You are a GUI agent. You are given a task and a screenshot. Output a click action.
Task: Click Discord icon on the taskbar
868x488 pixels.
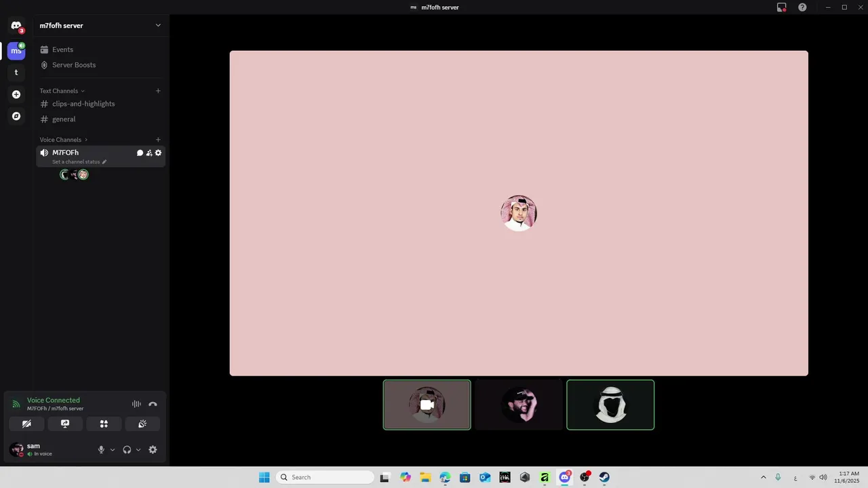point(564,477)
